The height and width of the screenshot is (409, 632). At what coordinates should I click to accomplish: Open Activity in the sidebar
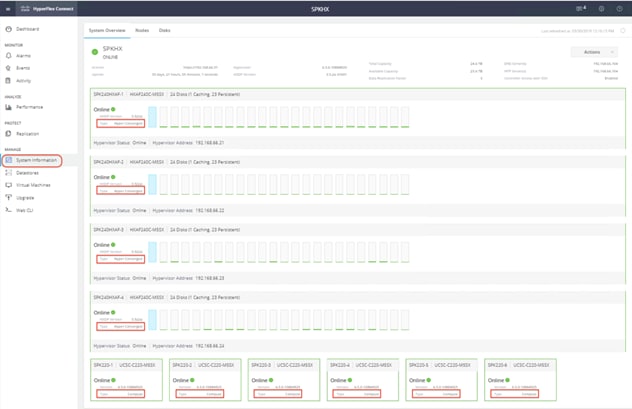[23, 81]
